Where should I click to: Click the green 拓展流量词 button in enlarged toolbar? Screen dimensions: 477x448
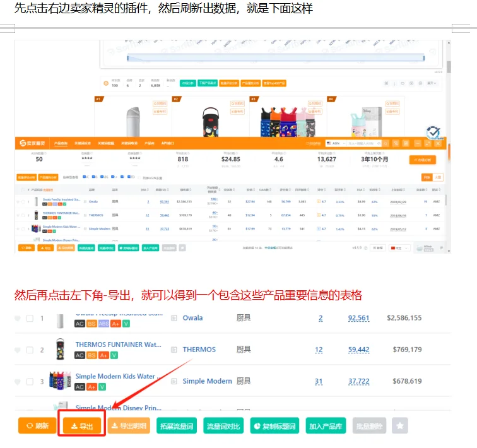[x=177, y=426]
